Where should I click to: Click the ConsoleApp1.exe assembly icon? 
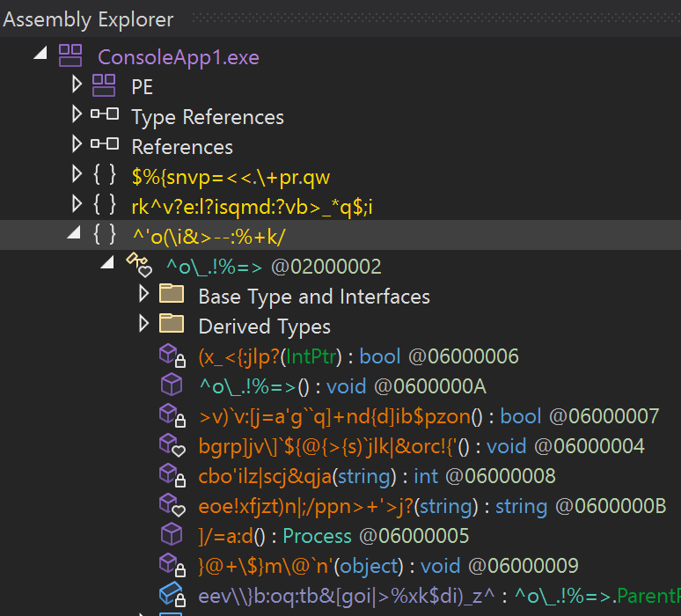tap(70, 56)
